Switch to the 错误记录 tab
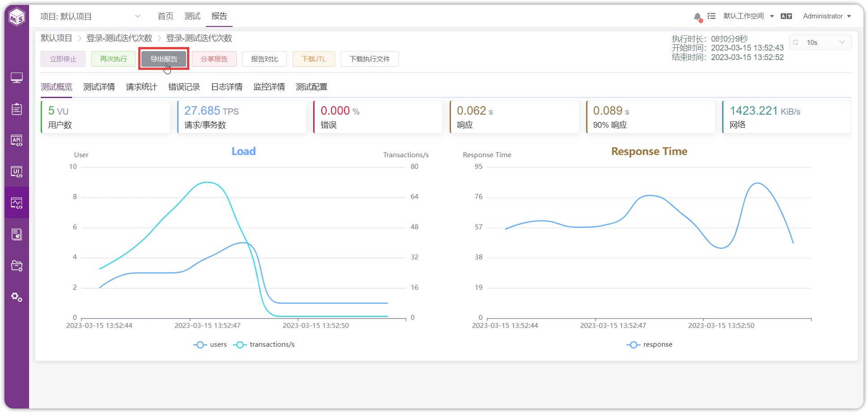Viewport: 868px width, 413px height. coord(184,87)
